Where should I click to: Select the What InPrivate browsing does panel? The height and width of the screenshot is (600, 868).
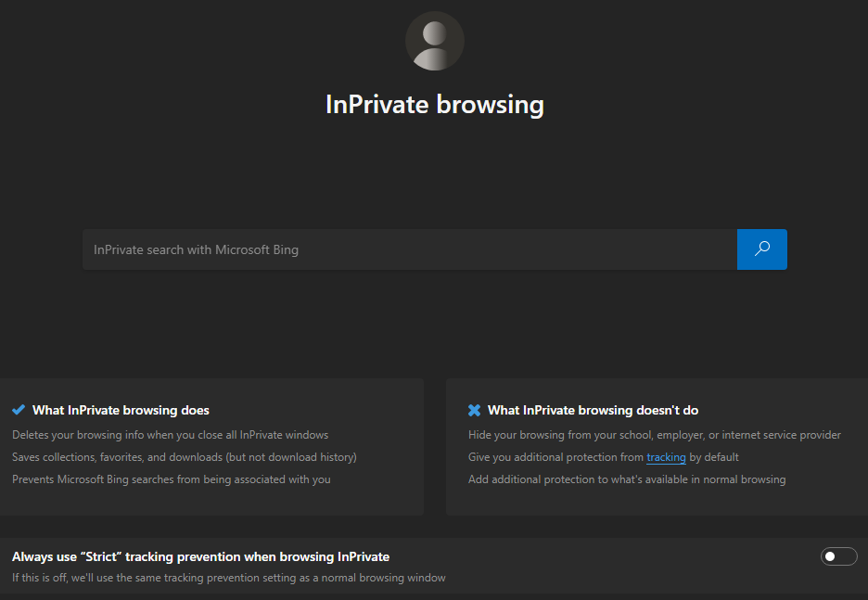(x=213, y=447)
